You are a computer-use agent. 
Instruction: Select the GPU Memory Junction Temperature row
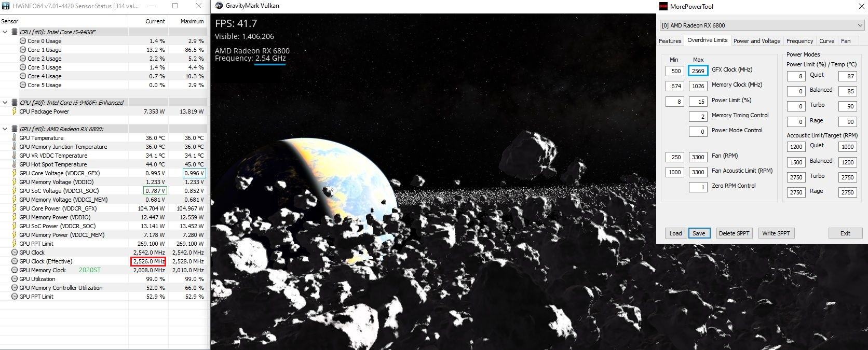coord(104,147)
